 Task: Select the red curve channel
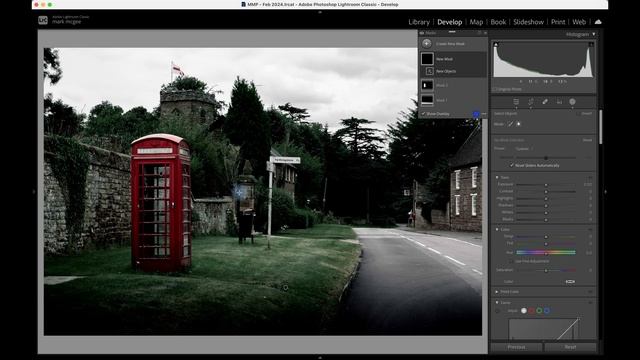[531, 311]
